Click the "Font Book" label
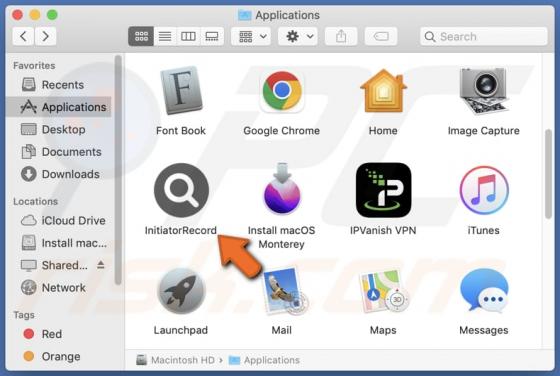The width and height of the screenshot is (560, 376). 181,131
